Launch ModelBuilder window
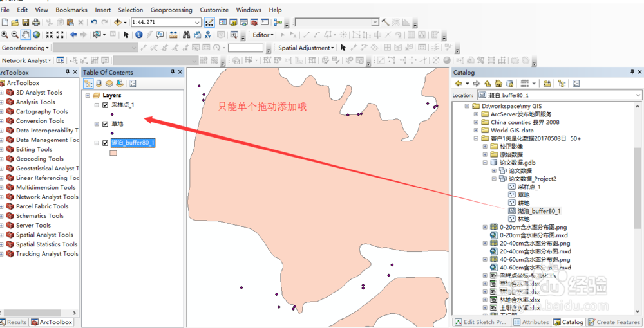 278,22
